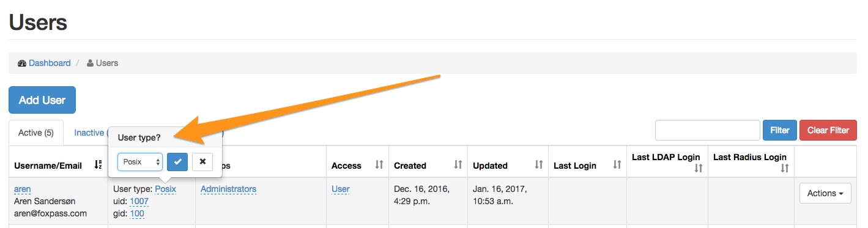Sort the Last Radius Login column
Viewport: 868px width, 228px height.
(x=785, y=168)
